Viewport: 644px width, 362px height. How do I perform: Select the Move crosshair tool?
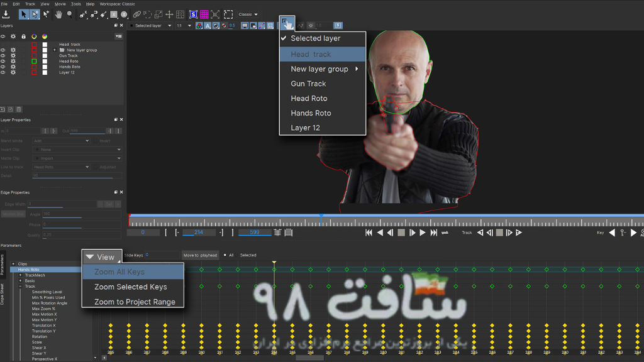pyautogui.click(x=169, y=14)
